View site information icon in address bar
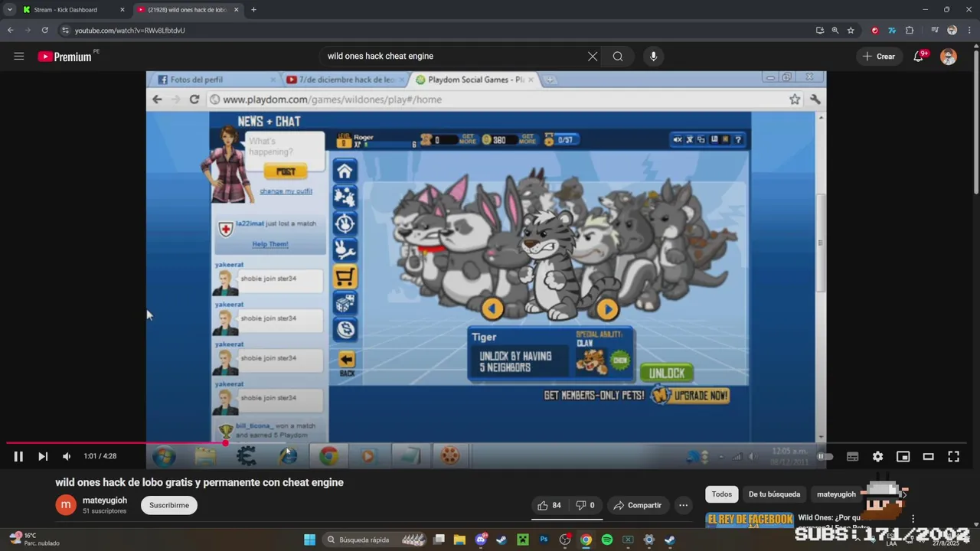Image resolution: width=980 pixels, height=551 pixels. point(65,31)
